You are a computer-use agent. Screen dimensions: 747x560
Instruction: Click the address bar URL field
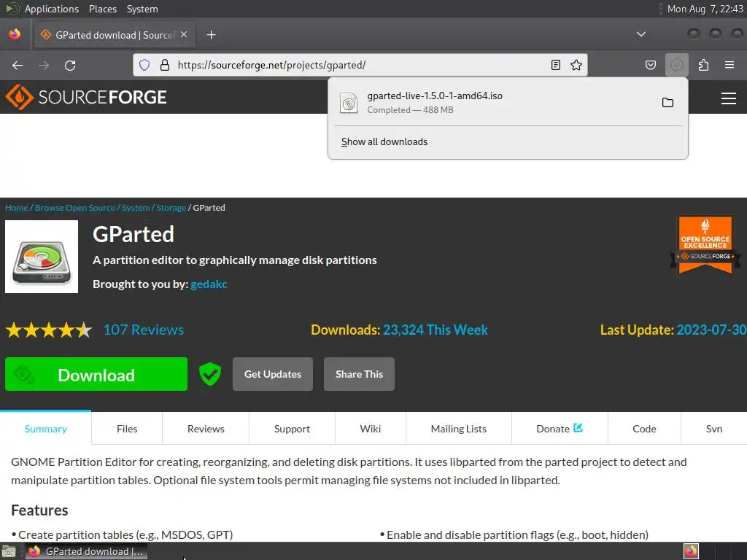click(x=360, y=65)
